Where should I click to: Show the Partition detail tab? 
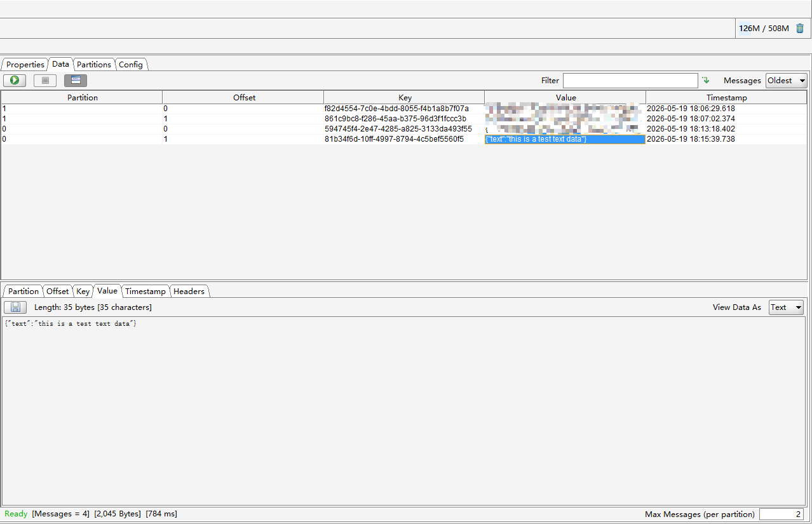click(x=24, y=292)
